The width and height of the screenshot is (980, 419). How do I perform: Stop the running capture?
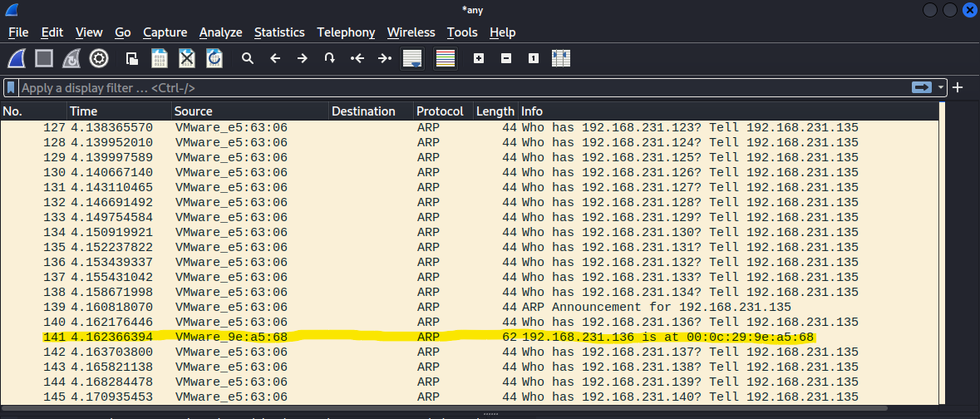44,58
